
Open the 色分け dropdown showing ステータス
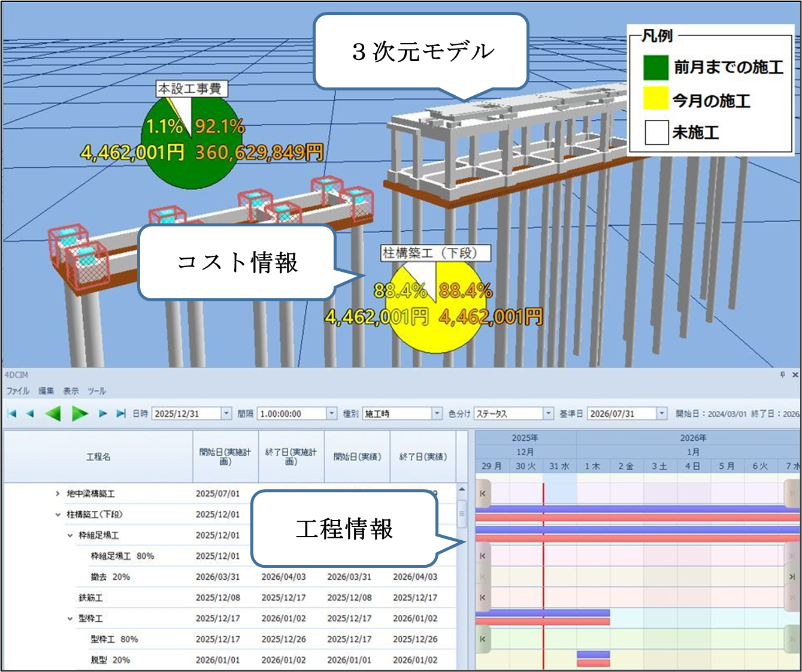coord(548,413)
